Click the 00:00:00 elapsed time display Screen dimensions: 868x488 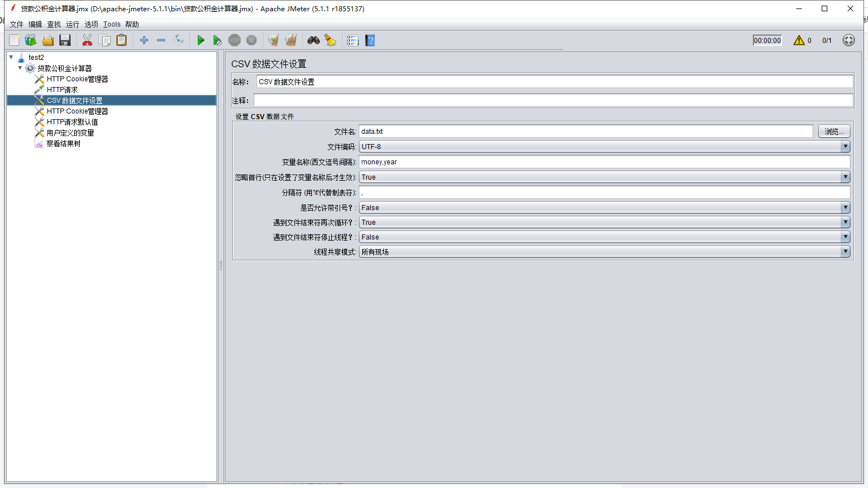[x=767, y=40]
